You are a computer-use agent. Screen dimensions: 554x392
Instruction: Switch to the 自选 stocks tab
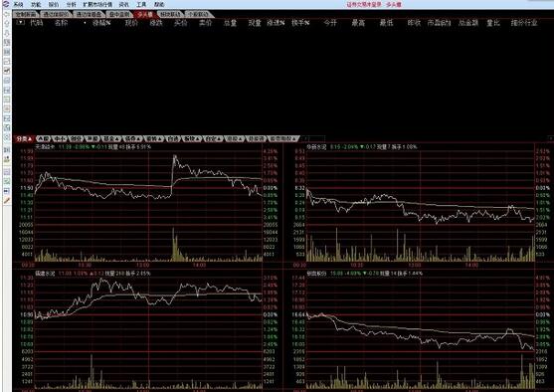coord(173,139)
